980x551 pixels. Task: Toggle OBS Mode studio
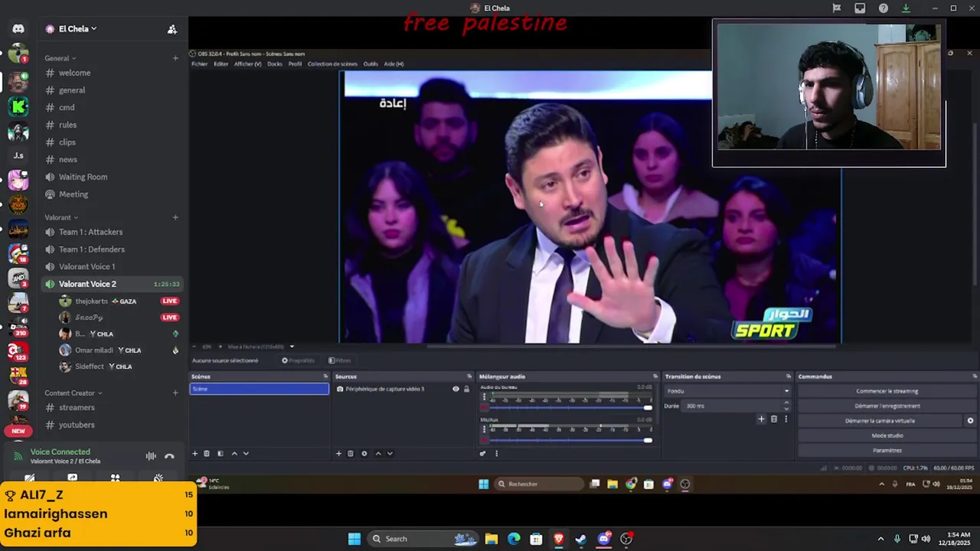pyautogui.click(x=887, y=435)
